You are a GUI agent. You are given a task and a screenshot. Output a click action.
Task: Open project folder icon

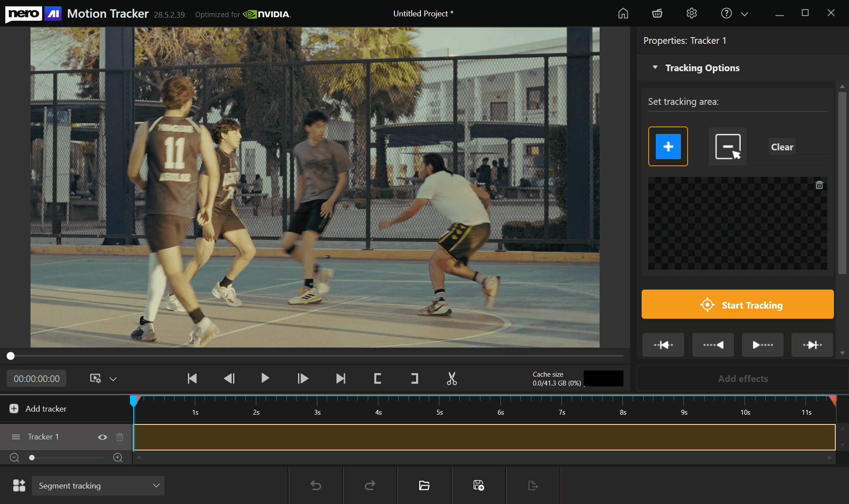point(424,485)
